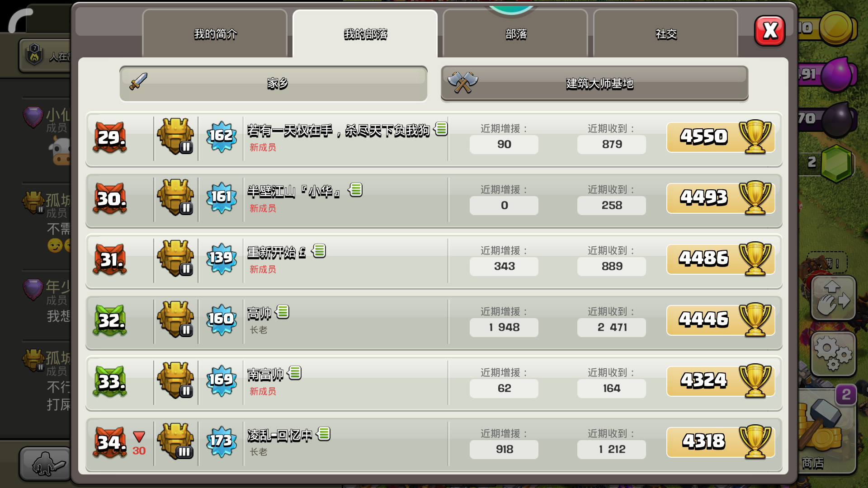
Task: Tap the layout editor hand icon
Action: click(833, 298)
